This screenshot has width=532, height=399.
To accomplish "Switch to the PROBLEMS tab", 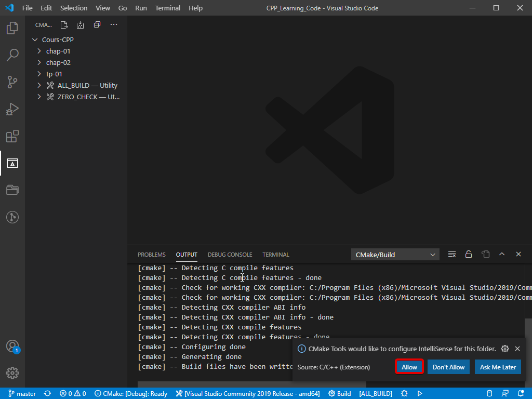I will pos(152,255).
